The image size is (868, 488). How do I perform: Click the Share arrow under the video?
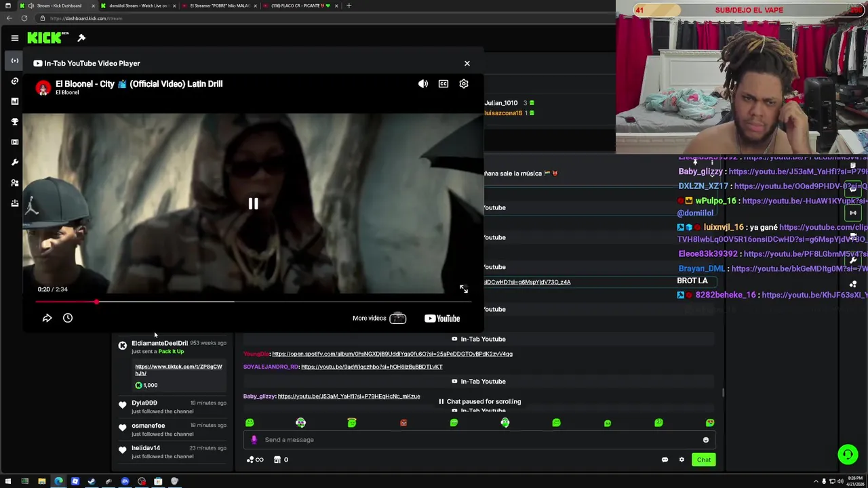[x=47, y=318]
